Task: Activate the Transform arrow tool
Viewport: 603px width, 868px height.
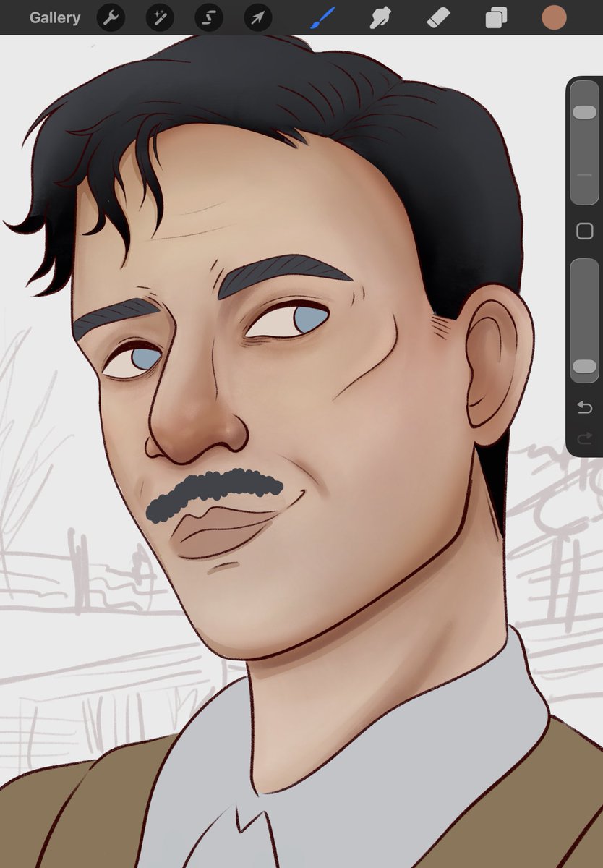Action: [x=257, y=18]
